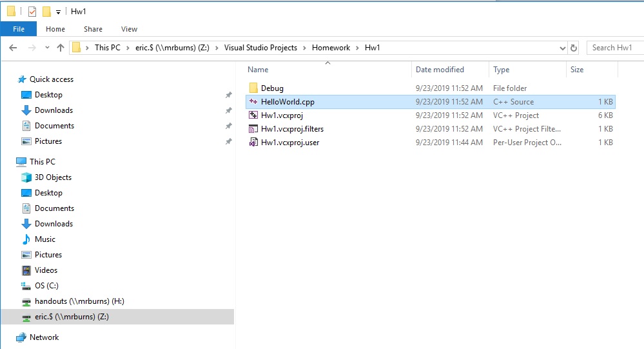The width and height of the screenshot is (644, 349).
Task: Click eric.$ (\\mrburns) (Z:) breadcrumb
Action: [x=172, y=48]
